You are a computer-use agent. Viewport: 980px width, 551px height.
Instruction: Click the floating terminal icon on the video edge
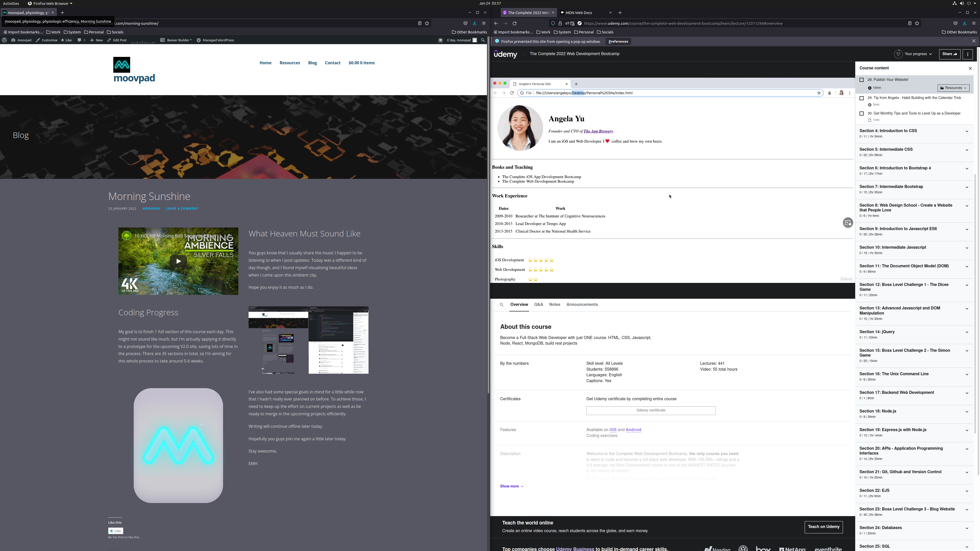[848, 223]
